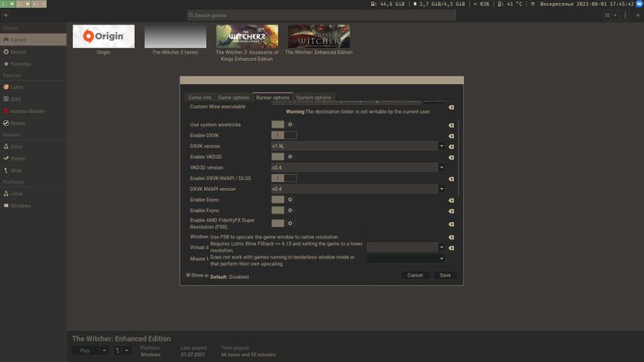This screenshot has height=362, width=644.
Task: Select The Witcher 2 (wine) thumbnail
Action: 176,36
